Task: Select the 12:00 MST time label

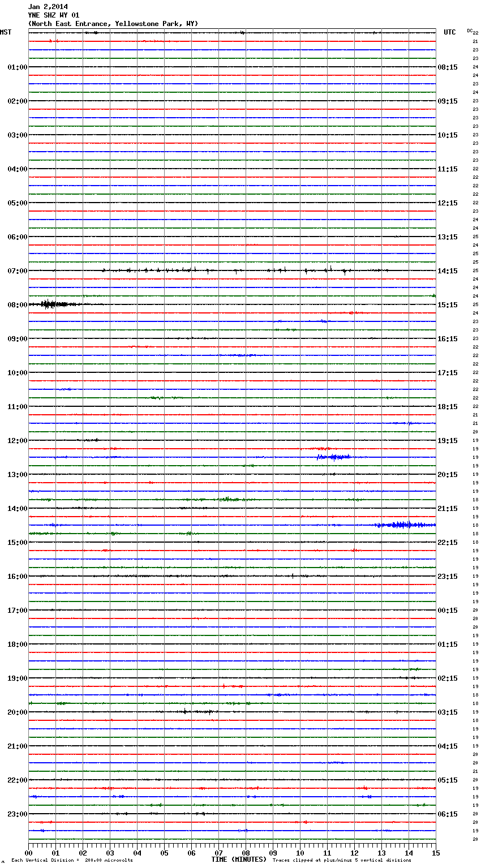Action: click(18, 441)
